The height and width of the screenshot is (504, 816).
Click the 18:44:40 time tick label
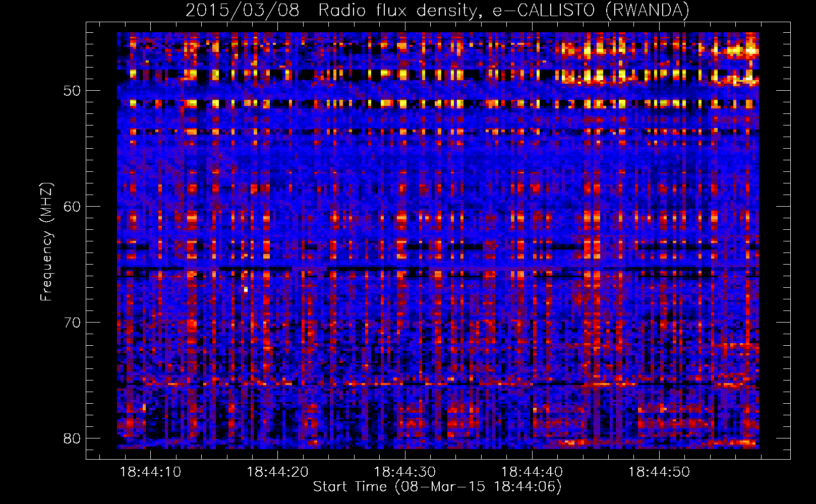tap(532, 472)
